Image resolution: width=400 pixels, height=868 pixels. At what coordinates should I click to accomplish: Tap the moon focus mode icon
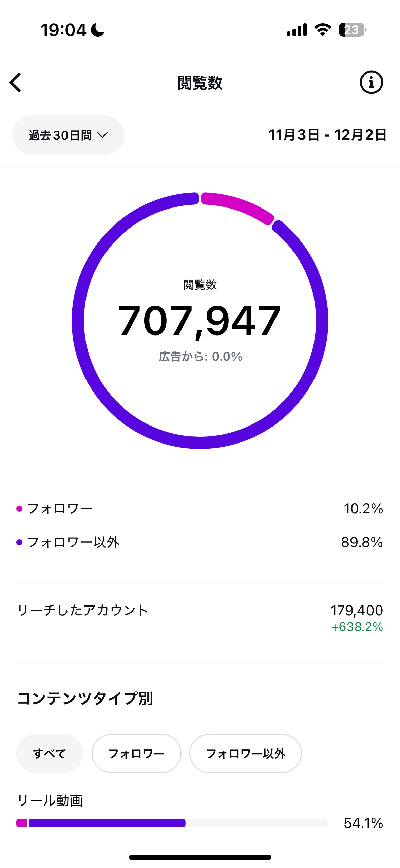(98, 30)
